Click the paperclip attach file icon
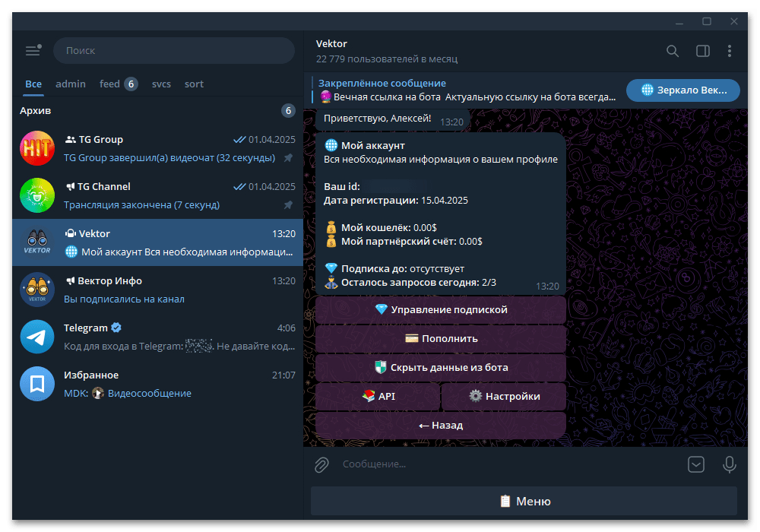This screenshot has width=760, height=532. point(321,464)
